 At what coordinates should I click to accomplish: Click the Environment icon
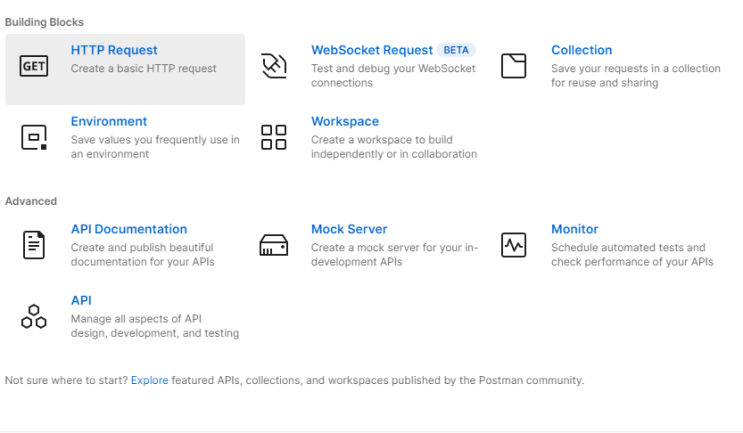(34, 137)
